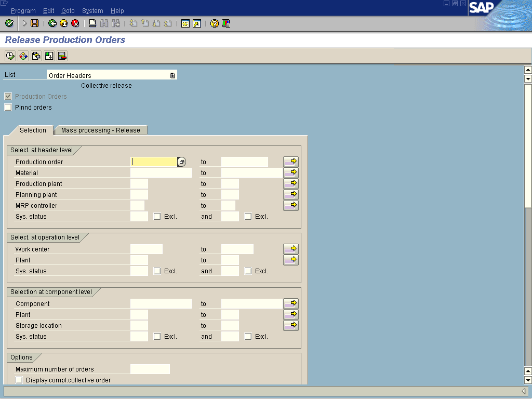
Task: Click the Production order from-field
Action: [154, 162]
